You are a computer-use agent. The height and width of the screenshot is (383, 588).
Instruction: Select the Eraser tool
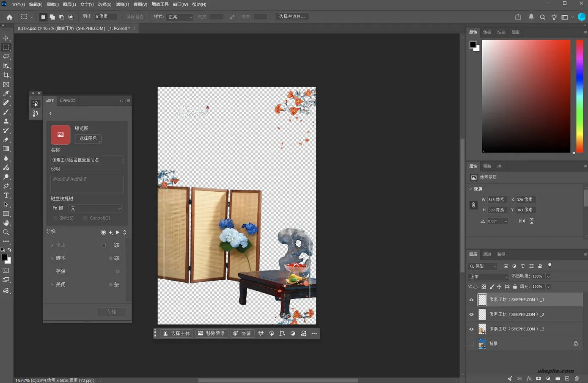click(6, 140)
